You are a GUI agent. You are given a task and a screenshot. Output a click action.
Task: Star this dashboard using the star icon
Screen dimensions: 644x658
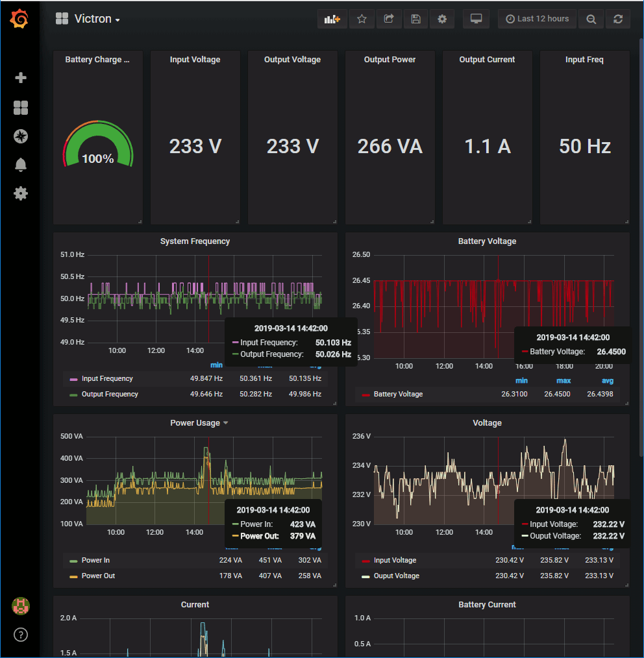pos(362,18)
